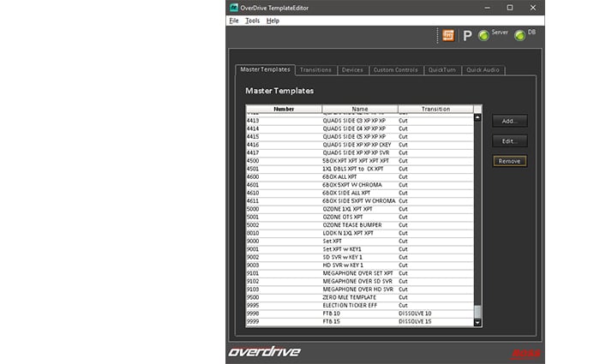600x364 pixels.
Task: Sort by the Transition column header
Action: pyautogui.click(x=435, y=109)
